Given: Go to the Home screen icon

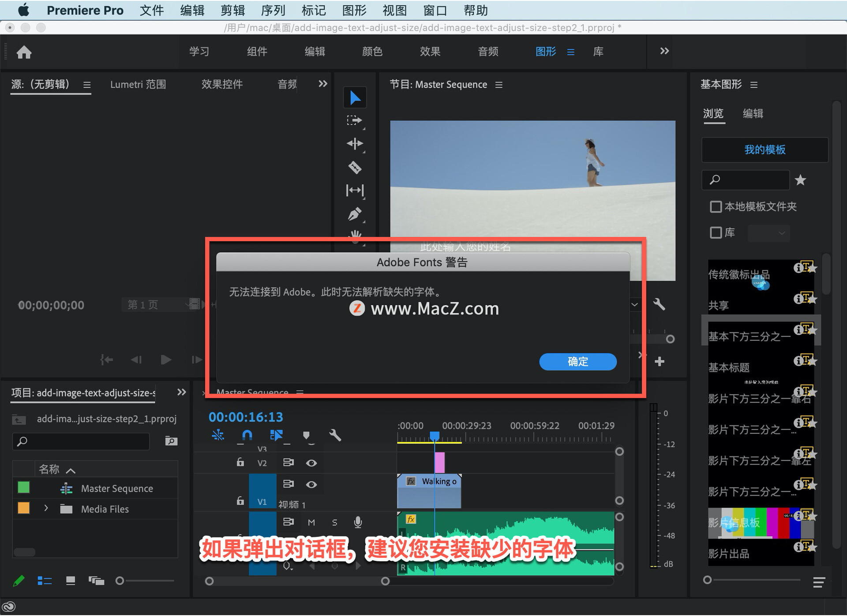Looking at the screenshot, I should (24, 52).
